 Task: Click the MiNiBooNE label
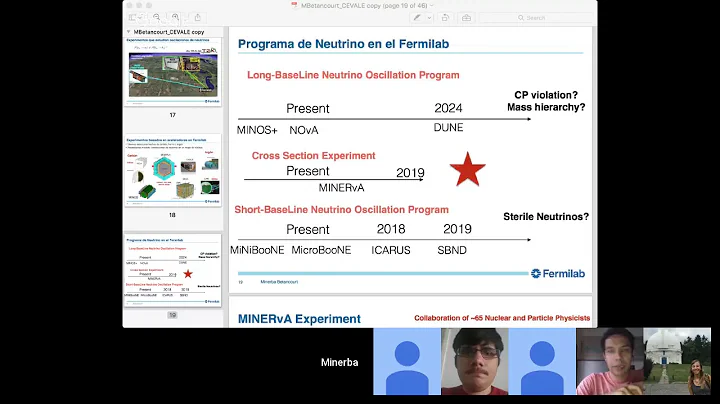pos(257,250)
